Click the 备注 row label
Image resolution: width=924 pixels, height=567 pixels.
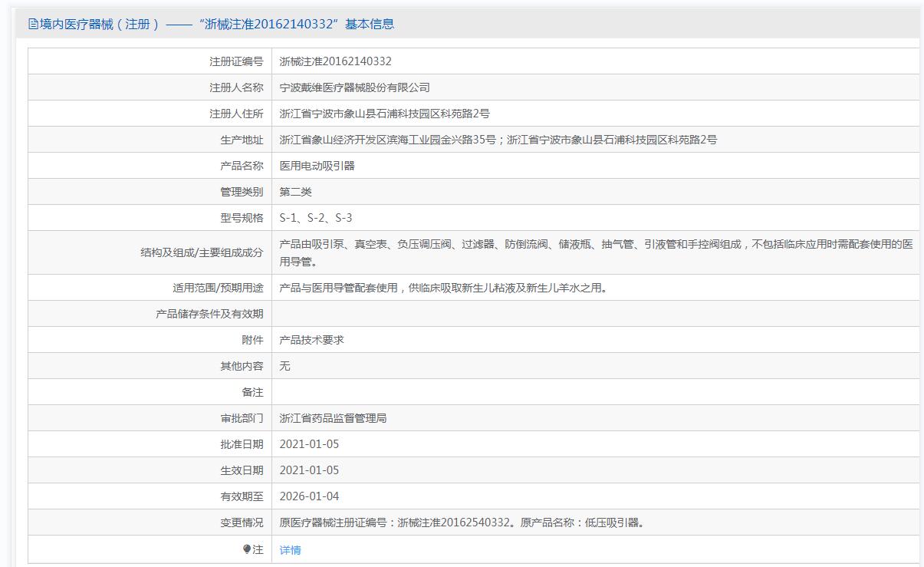coord(252,392)
